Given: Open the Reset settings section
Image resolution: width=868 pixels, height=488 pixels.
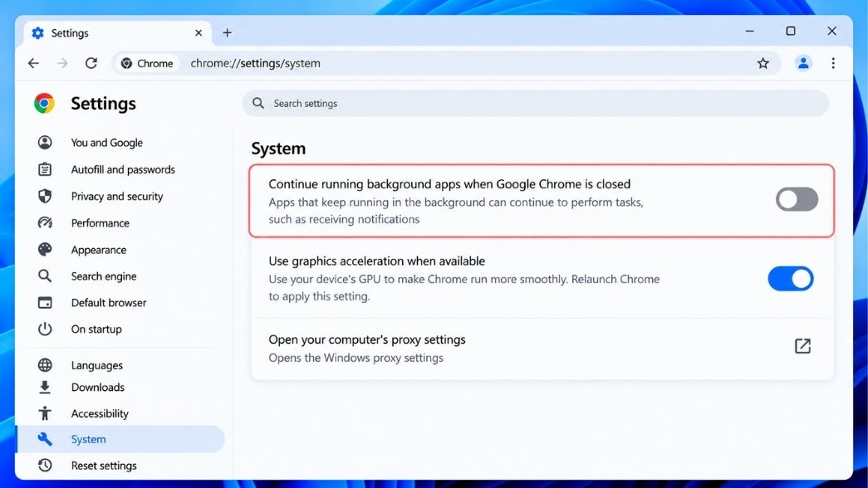Looking at the screenshot, I should (x=104, y=466).
